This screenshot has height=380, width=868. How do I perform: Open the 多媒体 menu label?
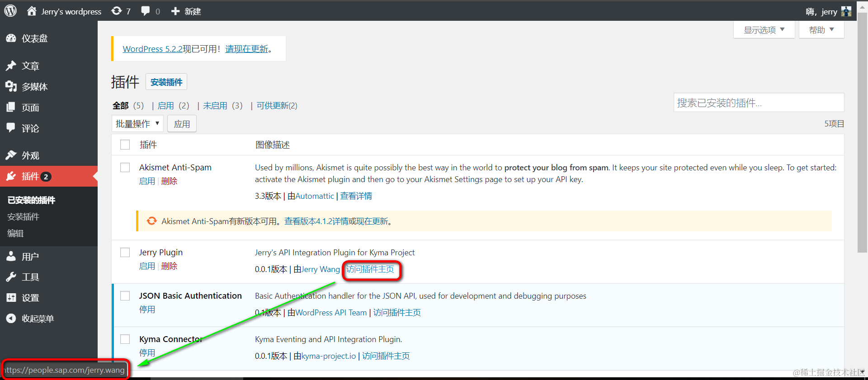[35, 86]
